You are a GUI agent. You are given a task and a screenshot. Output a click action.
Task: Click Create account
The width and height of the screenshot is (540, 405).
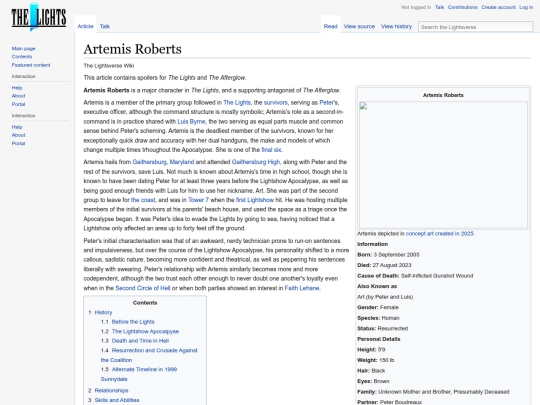498,7
